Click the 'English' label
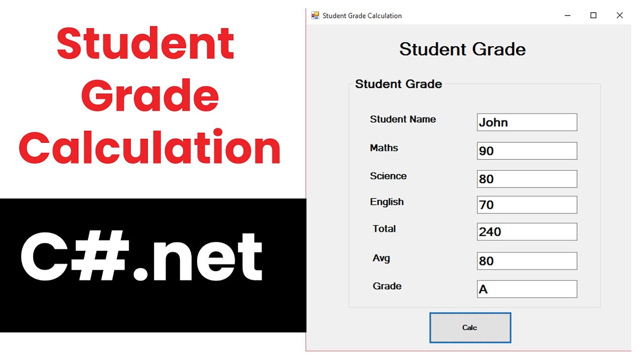The image size is (644, 362). tap(386, 202)
